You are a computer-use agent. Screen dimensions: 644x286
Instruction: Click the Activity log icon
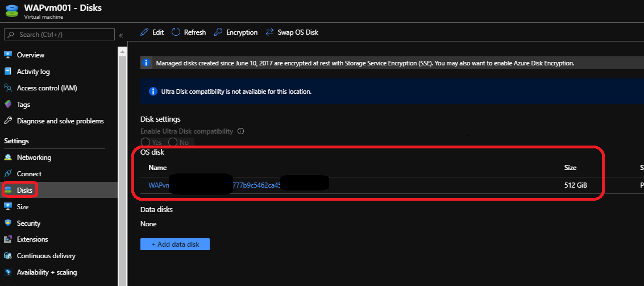pos(8,71)
